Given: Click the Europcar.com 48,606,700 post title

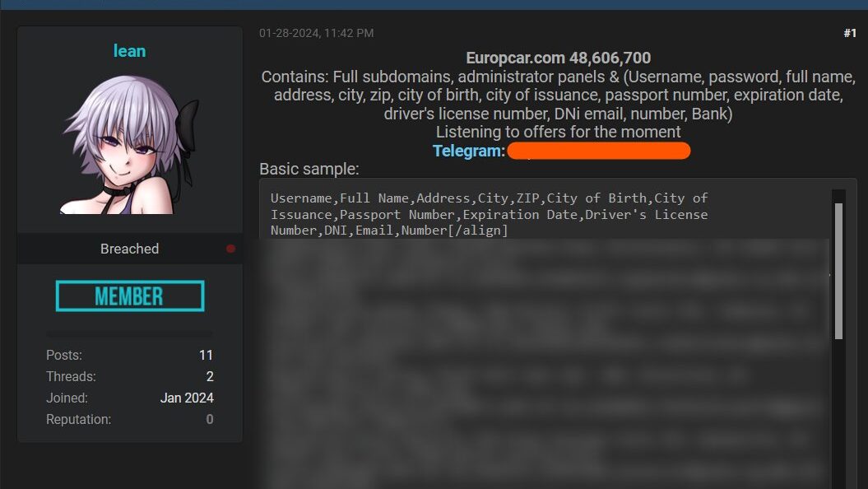Looking at the screenshot, I should click(558, 58).
